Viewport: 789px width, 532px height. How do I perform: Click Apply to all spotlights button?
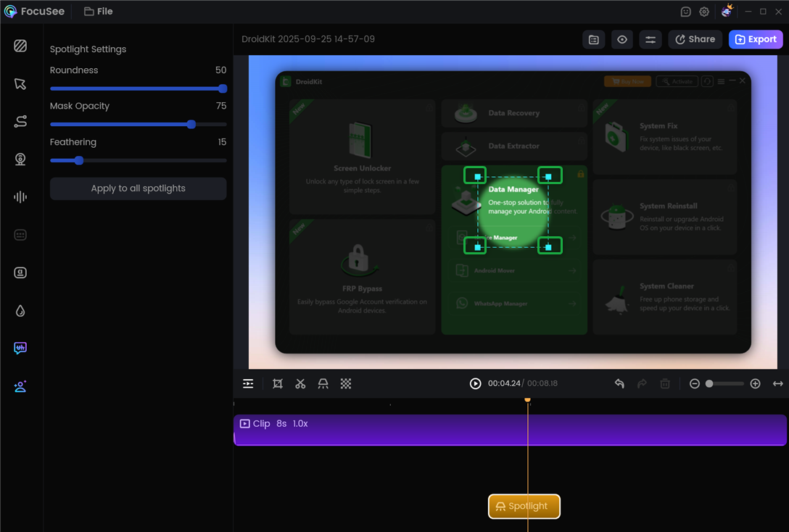click(x=138, y=188)
